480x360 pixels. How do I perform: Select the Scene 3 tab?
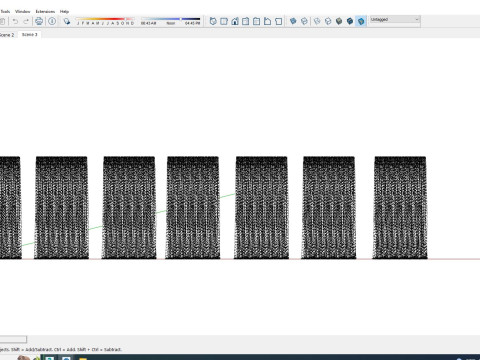pos(30,34)
